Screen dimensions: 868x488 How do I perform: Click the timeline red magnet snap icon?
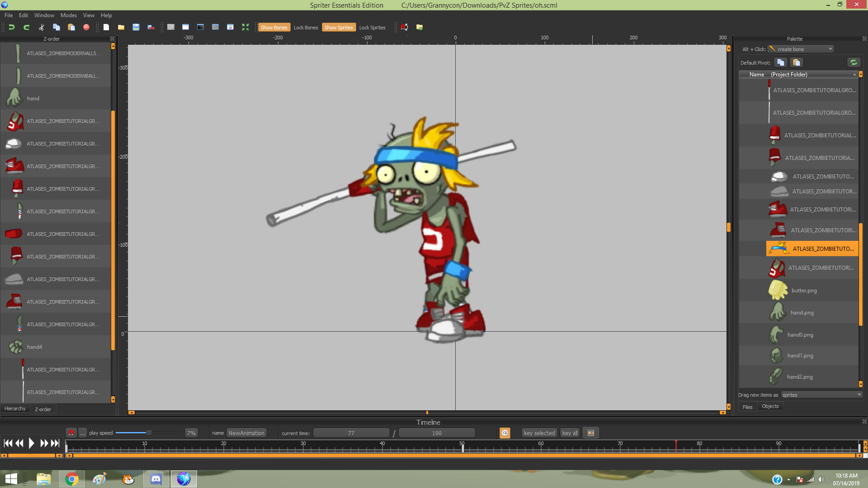(71, 433)
